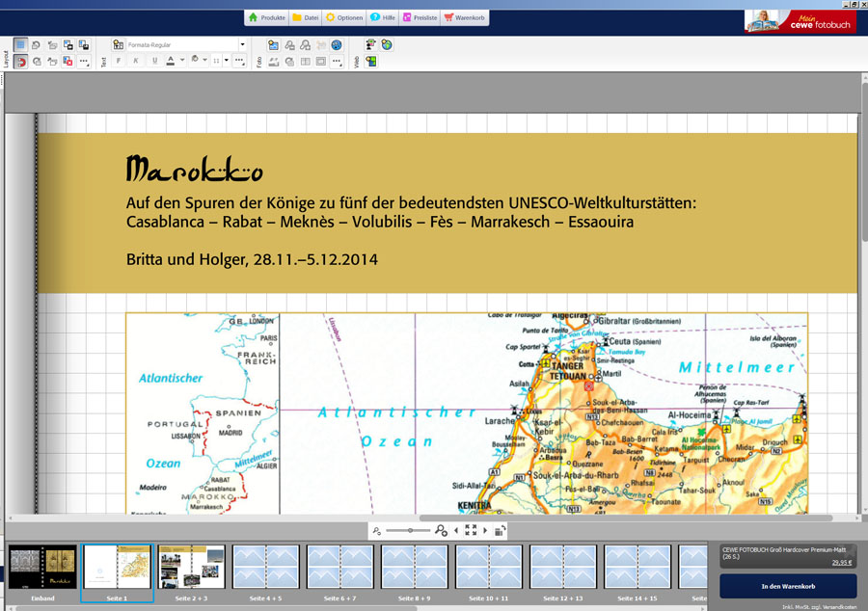Open the Optionen menu
The image size is (868, 611).
pyautogui.click(x=343, y=17)
